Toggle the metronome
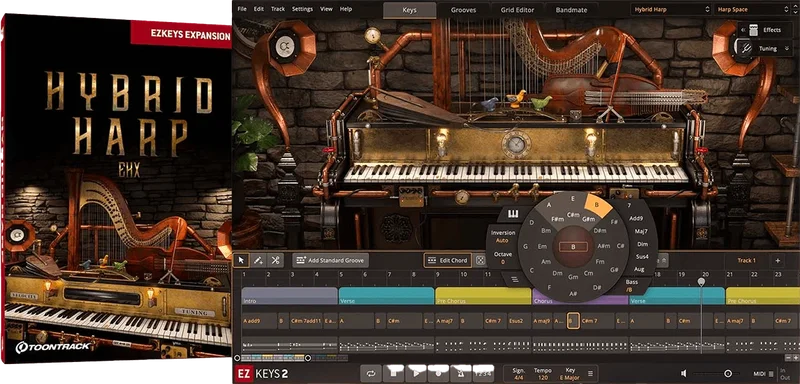The width and height of the screenshot is (800, 384). click(461, 374)
